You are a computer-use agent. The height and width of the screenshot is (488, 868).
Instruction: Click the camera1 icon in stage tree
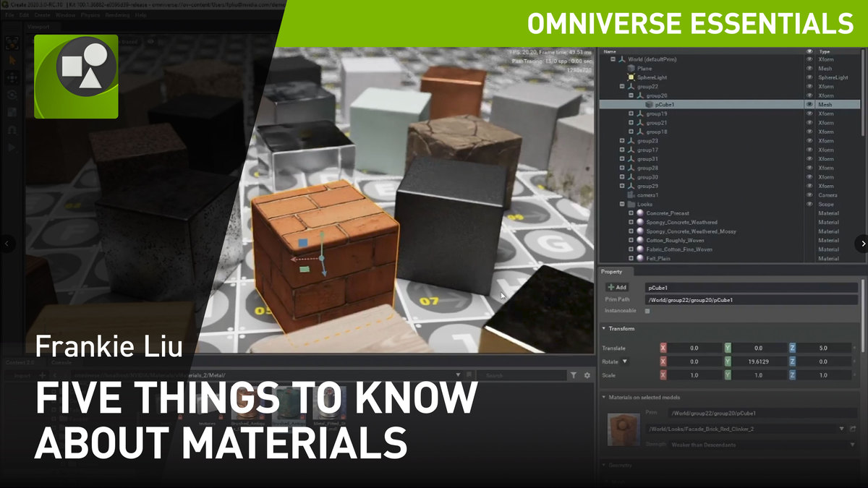point(631,195)
